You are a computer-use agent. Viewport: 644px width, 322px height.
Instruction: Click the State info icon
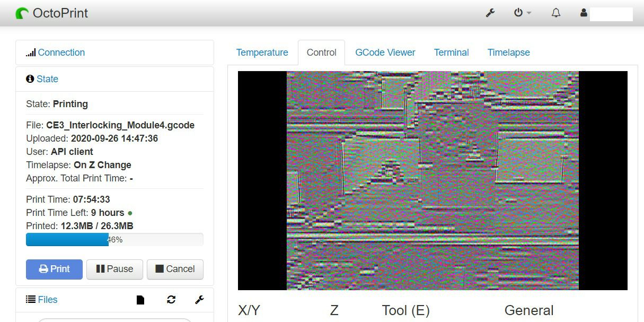coord(30,79)
